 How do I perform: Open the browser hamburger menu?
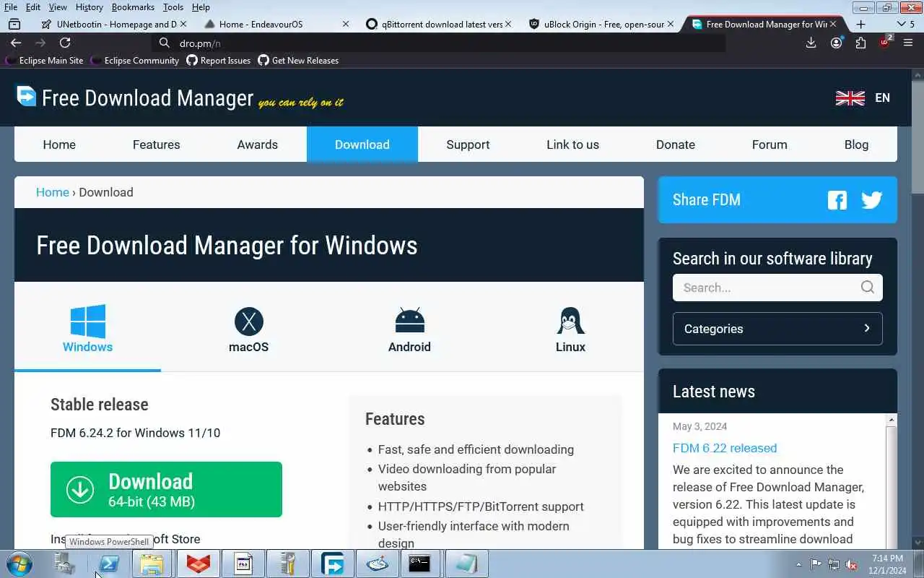pos(909,43)
